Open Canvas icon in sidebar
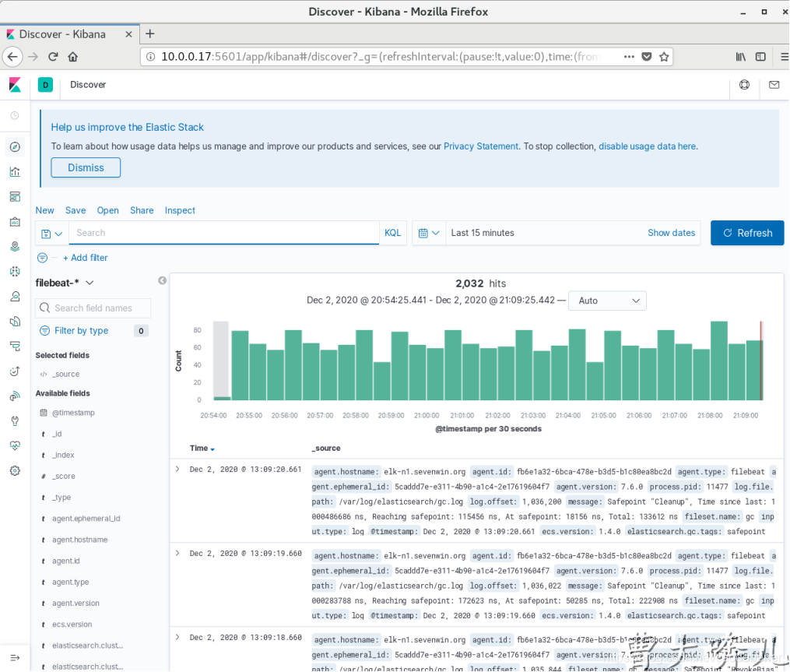This screenshot has width=790, height=672. pos(15,222)
